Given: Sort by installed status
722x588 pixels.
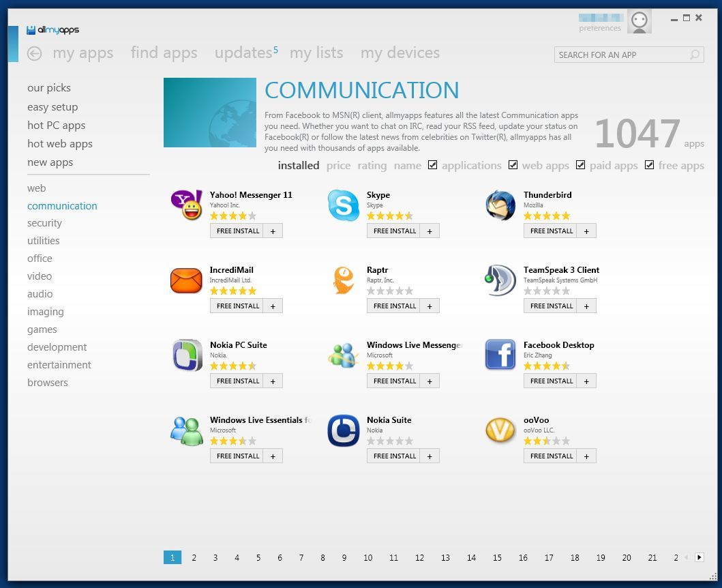Looking at the screenshot, I should pos(299,166).
